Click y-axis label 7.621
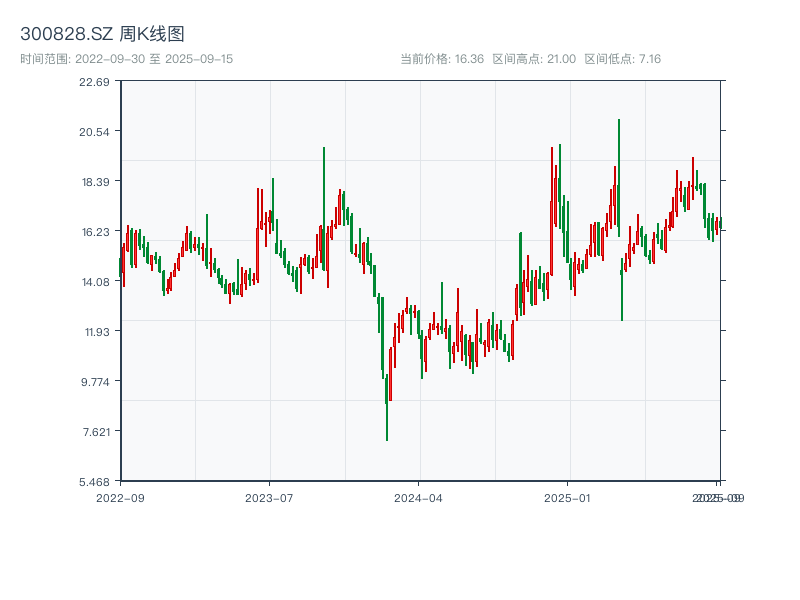This screenshot has height=600, width=800. 96,432
